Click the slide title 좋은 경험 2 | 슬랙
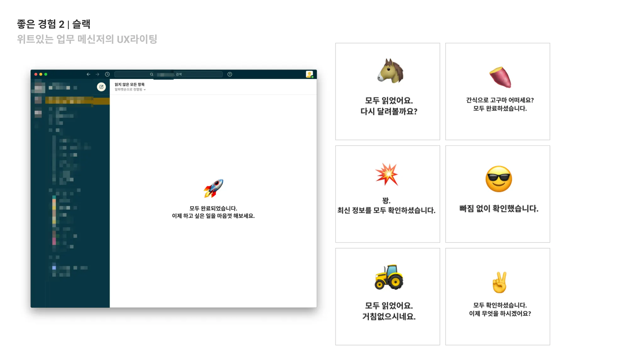The height and width of the screenshot is (362, 644). coord(54,24)
